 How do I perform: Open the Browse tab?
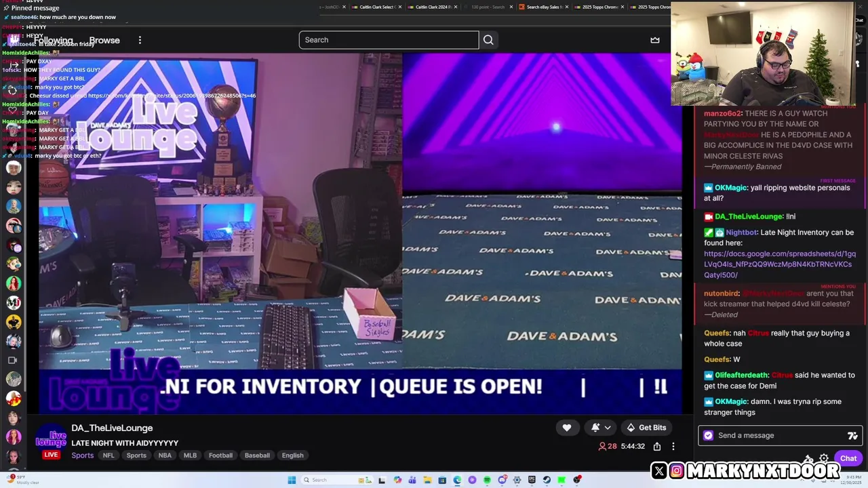pyautogui.click(x=104, y=40)
